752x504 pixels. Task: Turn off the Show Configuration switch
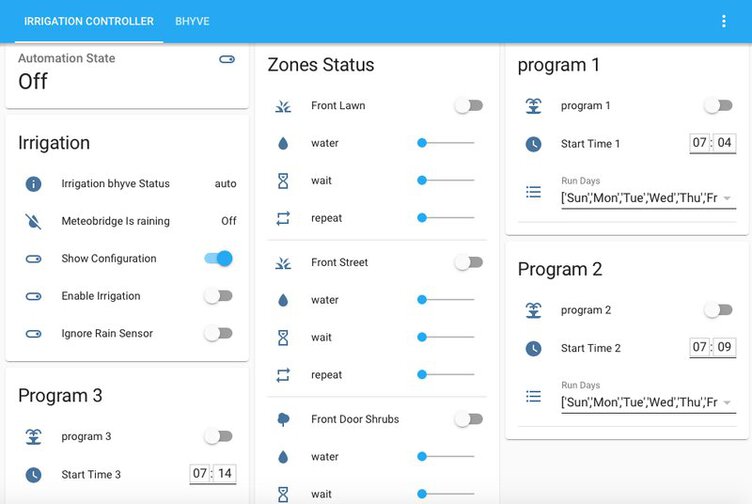click(x=218, y=259)
